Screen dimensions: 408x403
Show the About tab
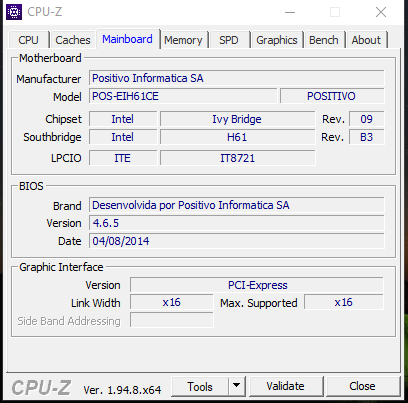[366, 40]
